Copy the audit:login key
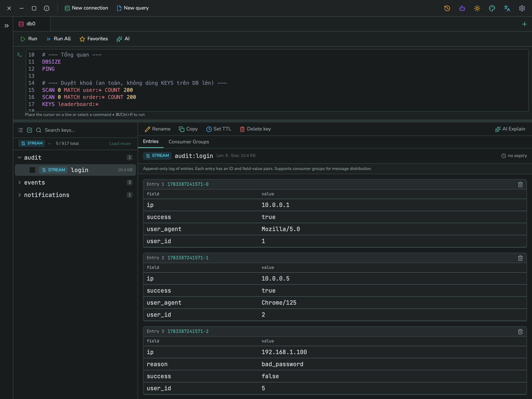The width and height of the screenshot is (532, 399). pos(188,129)
